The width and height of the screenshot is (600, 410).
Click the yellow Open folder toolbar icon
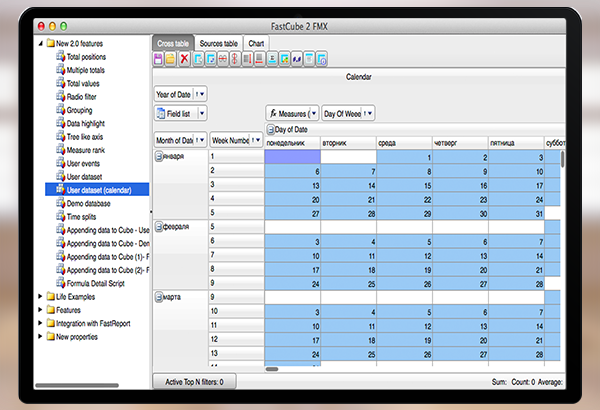click(x=171, y=60)
